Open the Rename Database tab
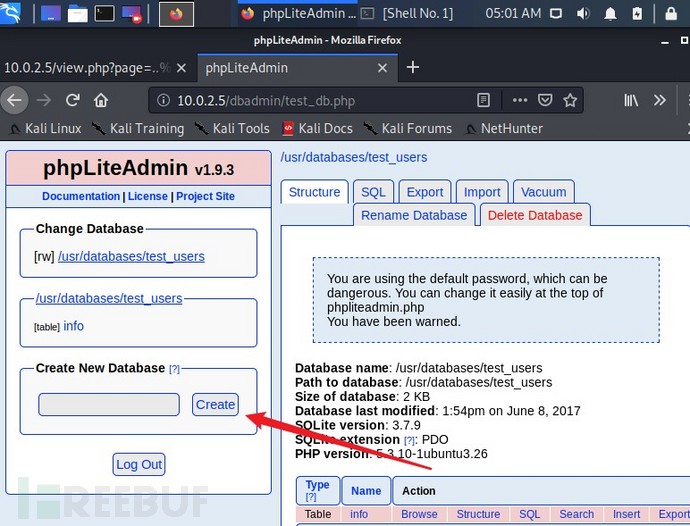 (x=414, y=215)
